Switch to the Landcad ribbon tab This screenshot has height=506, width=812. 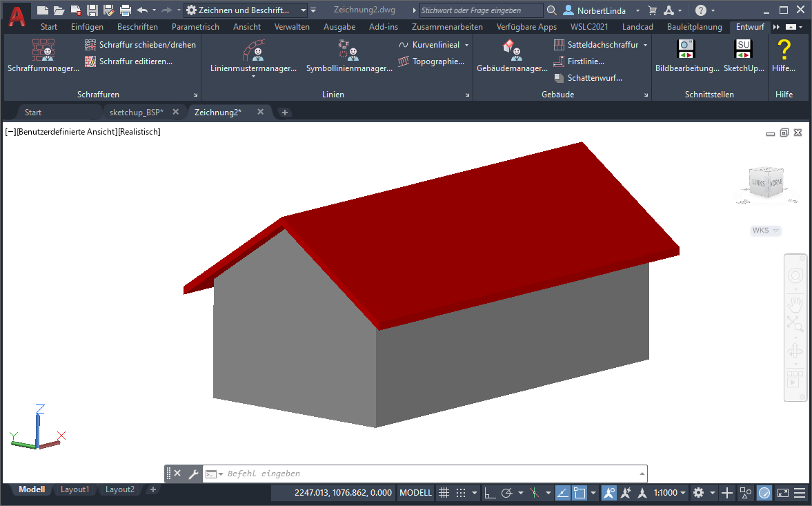(x=639, y=27)
